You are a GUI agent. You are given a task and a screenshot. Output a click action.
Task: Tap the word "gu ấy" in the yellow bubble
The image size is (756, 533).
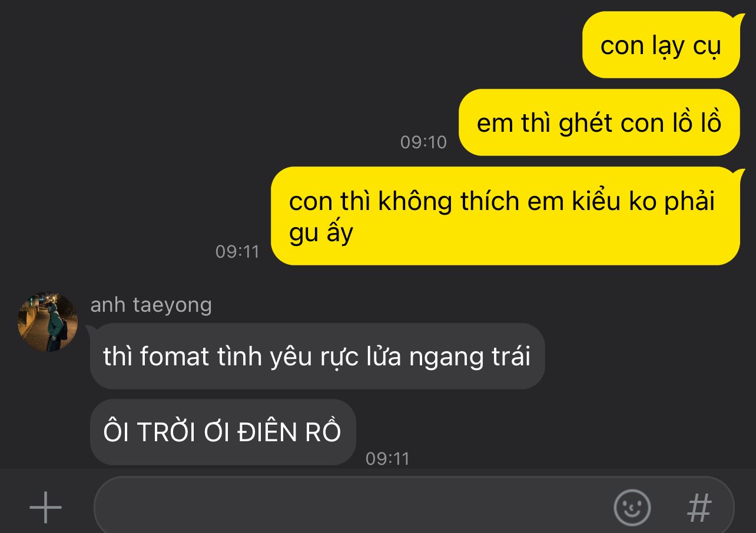point(321,234)
